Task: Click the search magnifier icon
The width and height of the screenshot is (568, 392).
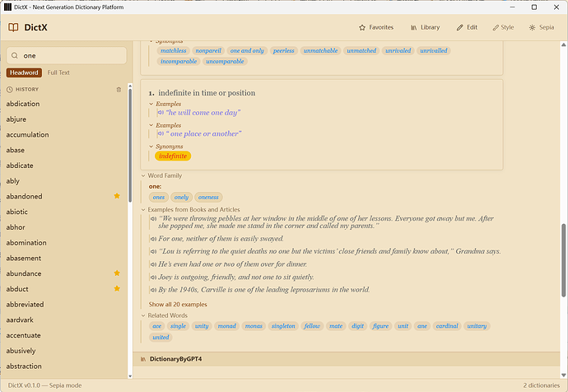Action: (x=15, y=55)
